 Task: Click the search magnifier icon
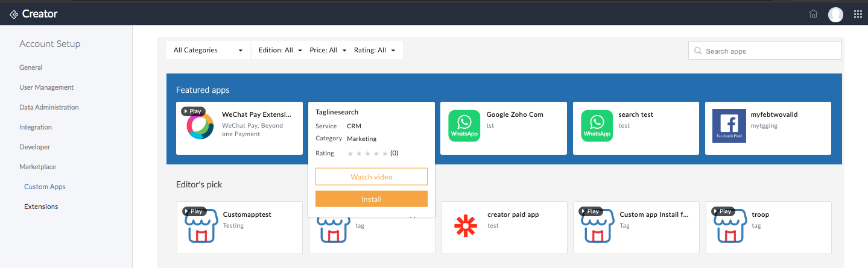click(698, 51)
